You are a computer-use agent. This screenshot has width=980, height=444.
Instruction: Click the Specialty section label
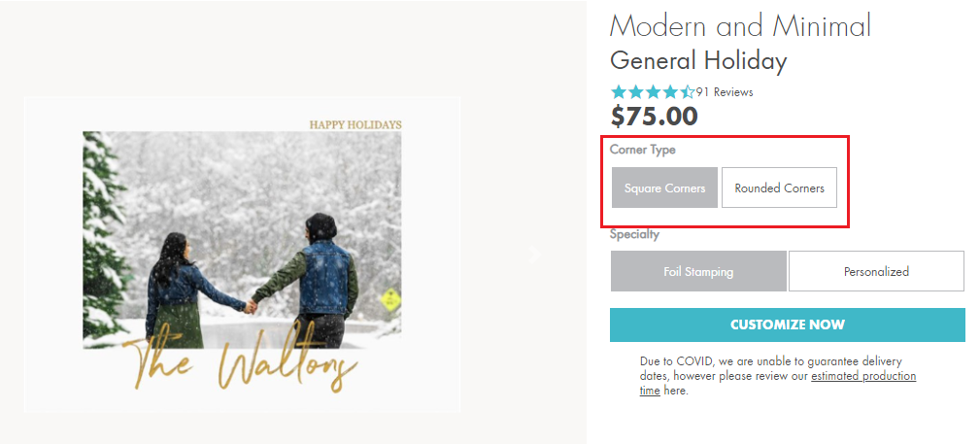point(634,234)
